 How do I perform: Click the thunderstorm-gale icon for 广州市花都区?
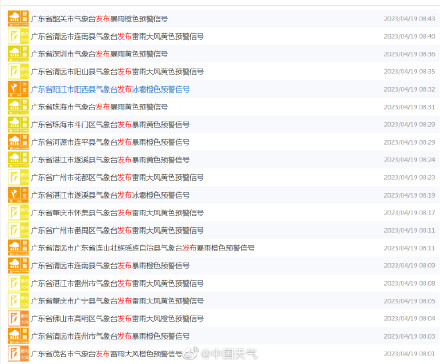click(x=18, y=177)
